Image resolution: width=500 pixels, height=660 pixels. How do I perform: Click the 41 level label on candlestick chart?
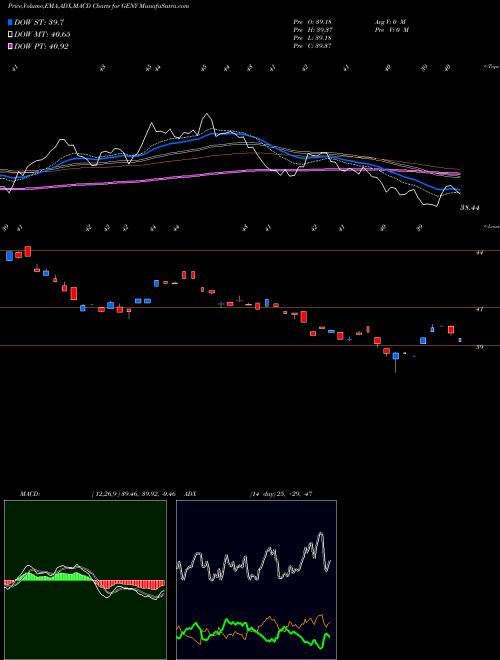click(x=479, y=309)
